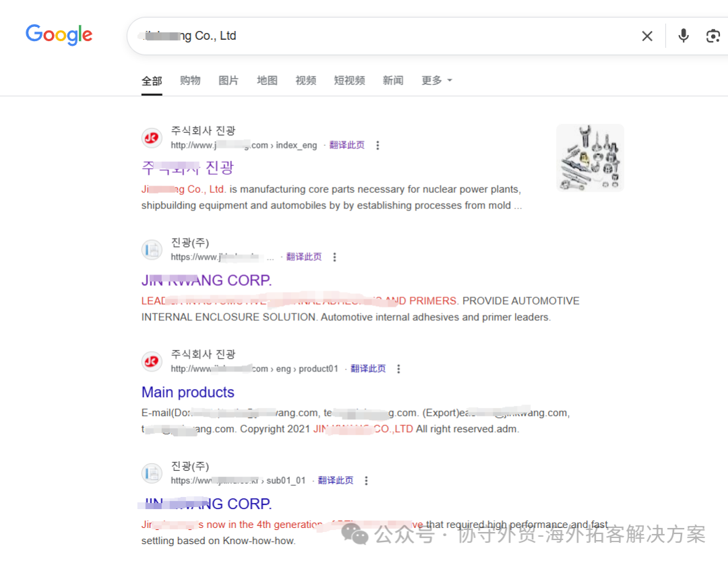This screenshot has height=563, width=728.
Task: Open the three-dot menu on the index_eng result
Action: coord(377,146)
